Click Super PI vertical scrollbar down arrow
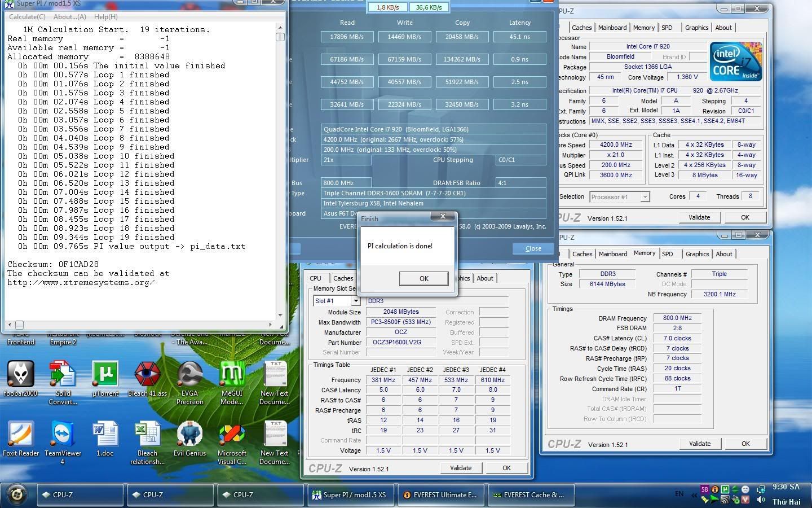Viewport: 812px width, 508px height. click(280, 316)
